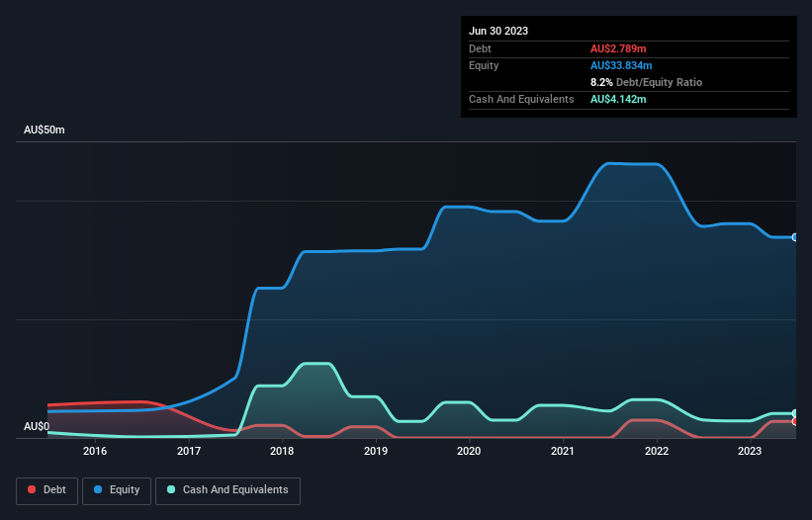Click the AU$33.834m equity value
The height and width of the screenshot is (520, 812).
pos(621,65)
